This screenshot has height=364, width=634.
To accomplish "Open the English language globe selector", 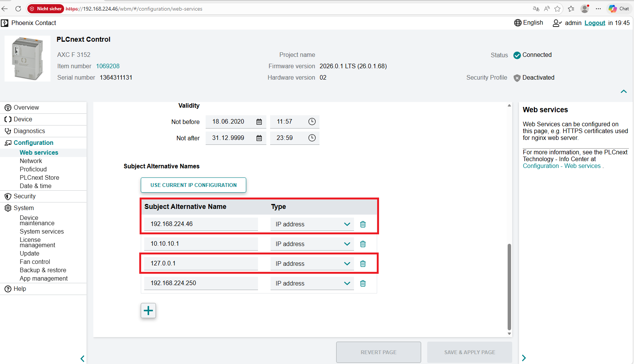I will coord(529,23).
